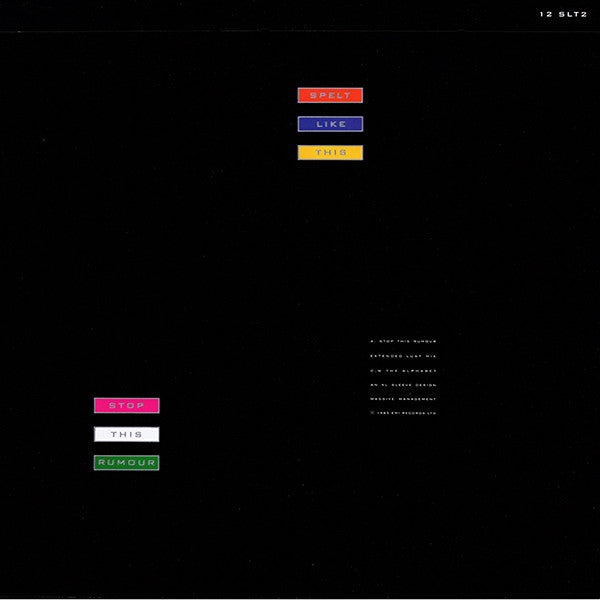Click the word RUMOUR in the track listing
This screenshot has width=600, height=600.
pyautogui.click(x=424, y=343)
